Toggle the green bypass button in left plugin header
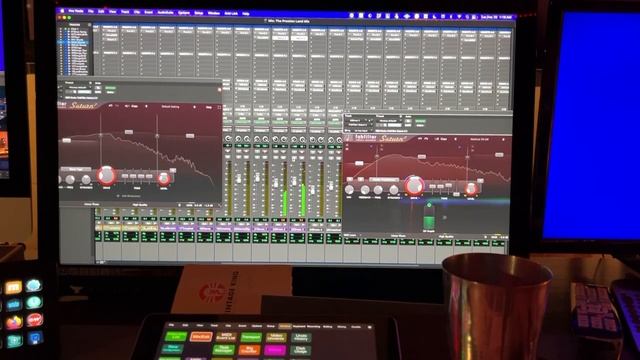 (x=110, y=88)
